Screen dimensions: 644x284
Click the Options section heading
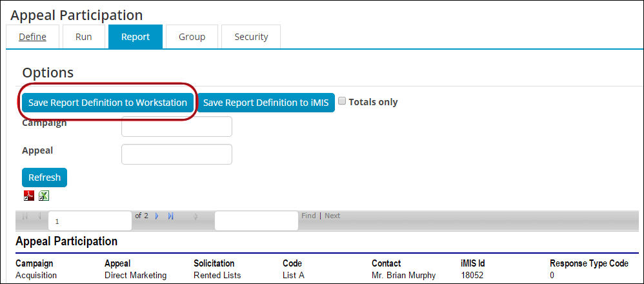tap(48, 73)
